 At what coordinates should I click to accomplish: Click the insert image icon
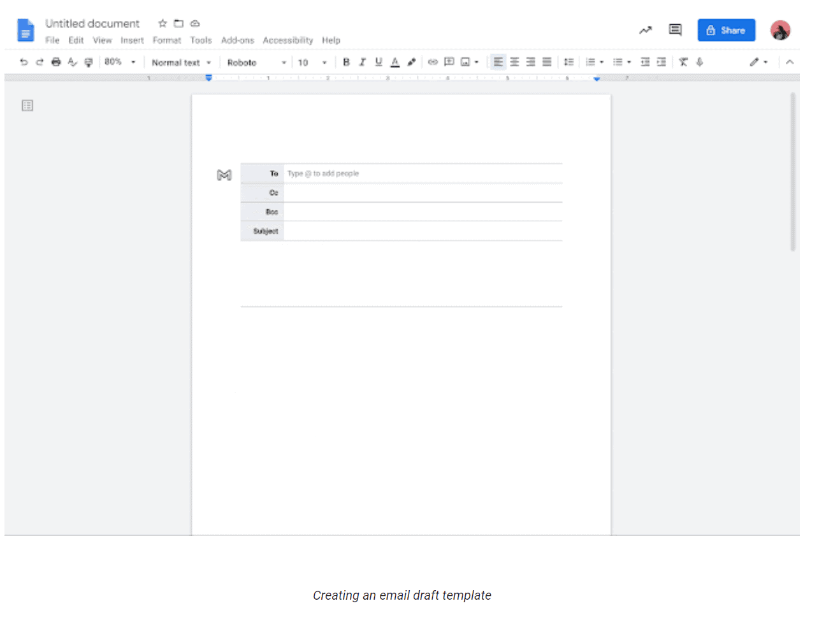465,62
